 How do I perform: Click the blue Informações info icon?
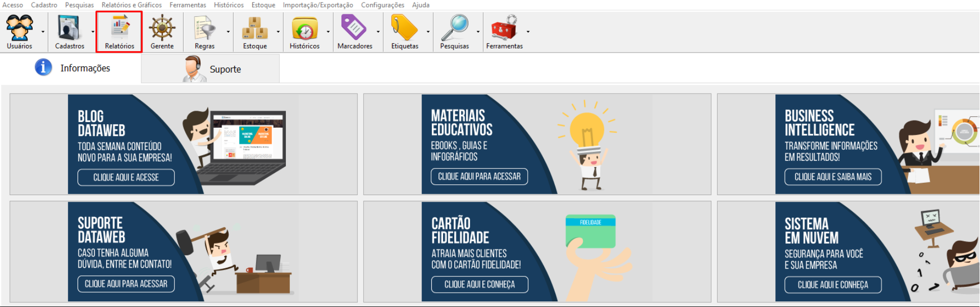point(43,67)
